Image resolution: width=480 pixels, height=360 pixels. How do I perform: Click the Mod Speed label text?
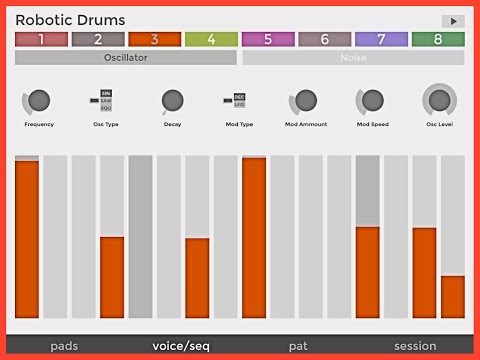click(x=373, y=124)
